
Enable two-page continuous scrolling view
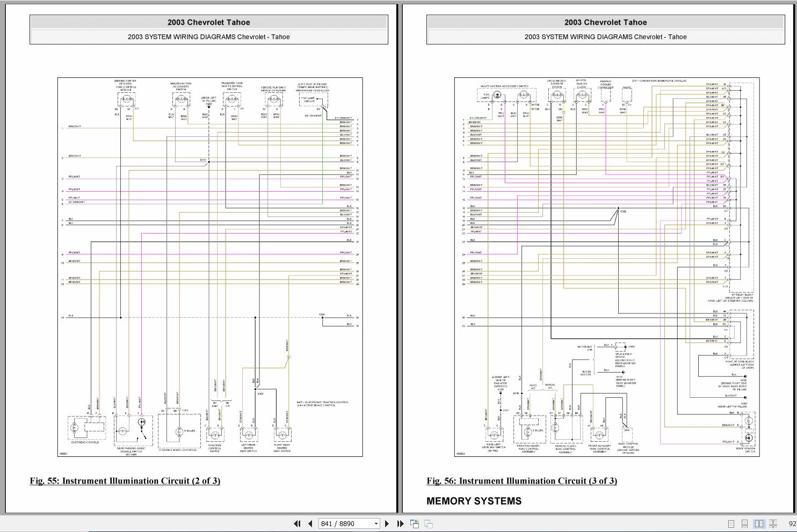[x=773, y=523]
